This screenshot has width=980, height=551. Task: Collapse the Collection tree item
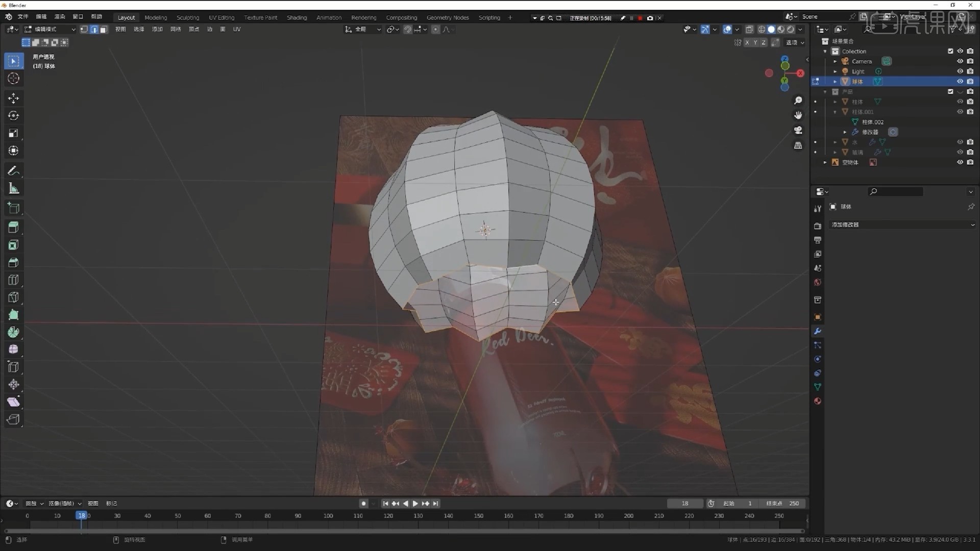point(825,52)
